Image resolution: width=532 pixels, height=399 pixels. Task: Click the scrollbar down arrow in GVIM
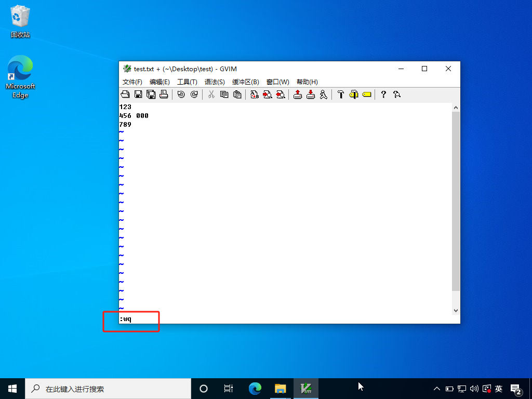(x=456, y=311)
